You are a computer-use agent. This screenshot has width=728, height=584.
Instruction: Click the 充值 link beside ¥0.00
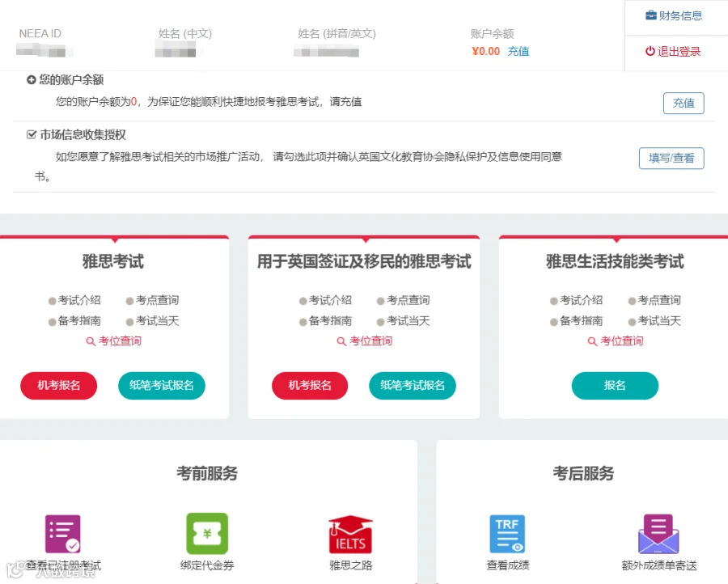click(x=518, y=51)
